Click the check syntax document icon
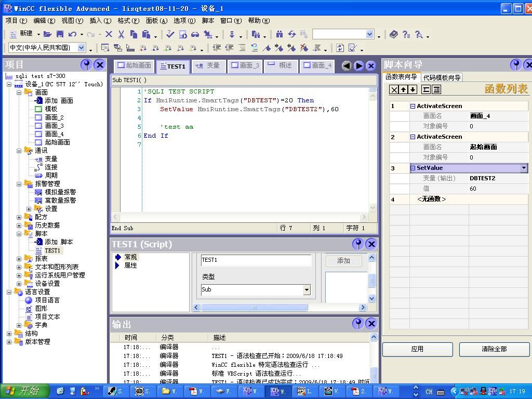The width and height of the screenshot is (532, 399). (x=353, y=48)
